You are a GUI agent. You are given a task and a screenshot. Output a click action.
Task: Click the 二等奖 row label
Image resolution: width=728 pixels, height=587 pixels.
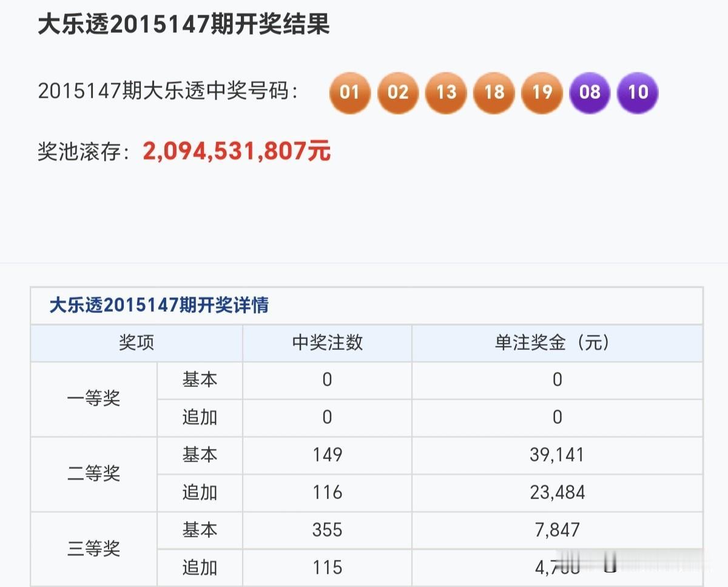pyautogui.click(x=94, y=474)
